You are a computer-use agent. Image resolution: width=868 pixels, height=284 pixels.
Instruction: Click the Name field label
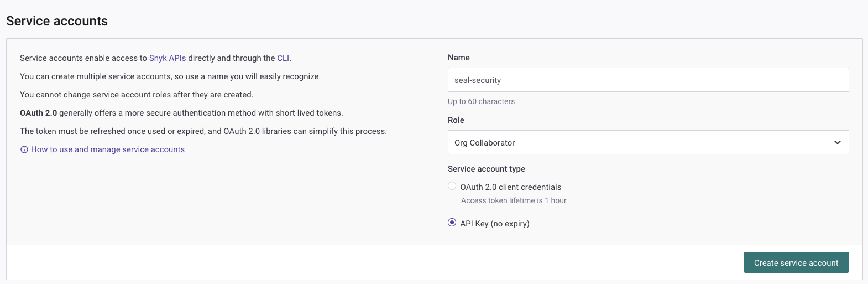tap(458, 58)
